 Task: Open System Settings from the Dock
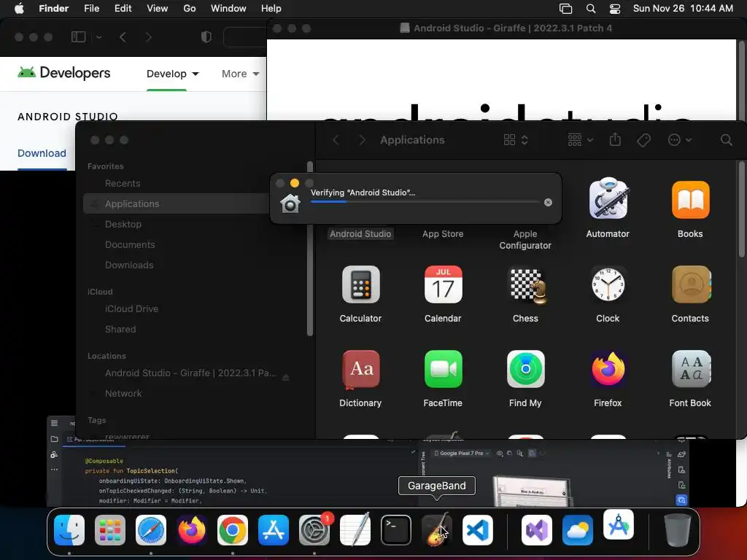pos(314,530)
